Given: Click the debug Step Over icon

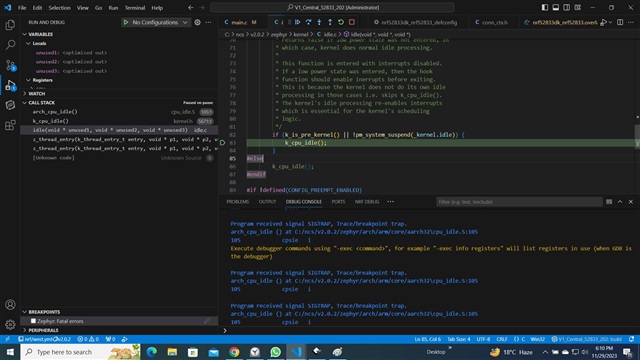Looking at the screenshot, I should (x=308, y=22).
